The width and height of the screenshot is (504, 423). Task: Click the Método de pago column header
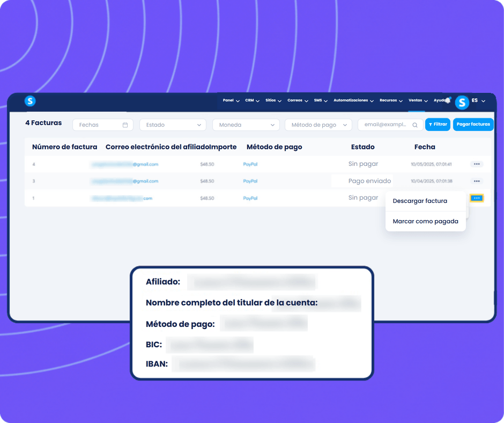click(274, 147)
